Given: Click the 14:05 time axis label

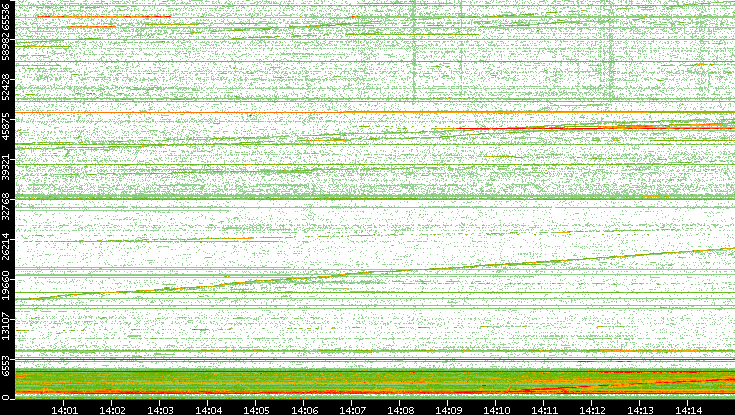Looking at the screenshot, I should pos(256,411).
